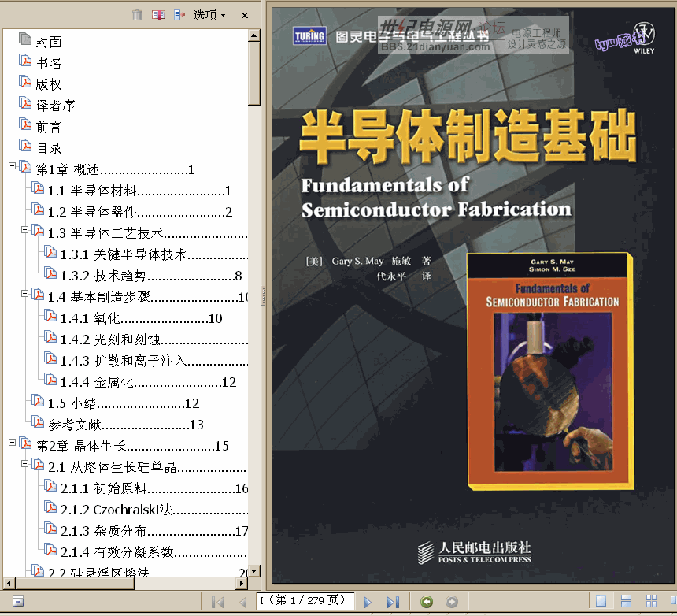Select bookmark 1.3.2 技术趋势
The width and height of the screenshot is (677, 616).
pos(151,276)
